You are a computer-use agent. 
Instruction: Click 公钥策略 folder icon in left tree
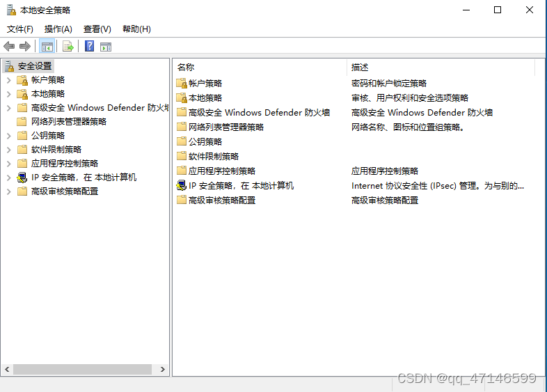point(22,136)
